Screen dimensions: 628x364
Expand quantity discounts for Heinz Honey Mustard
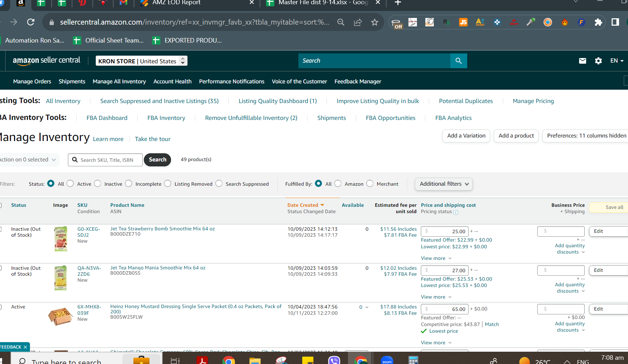pyautogui.click(x=570, y=327)
